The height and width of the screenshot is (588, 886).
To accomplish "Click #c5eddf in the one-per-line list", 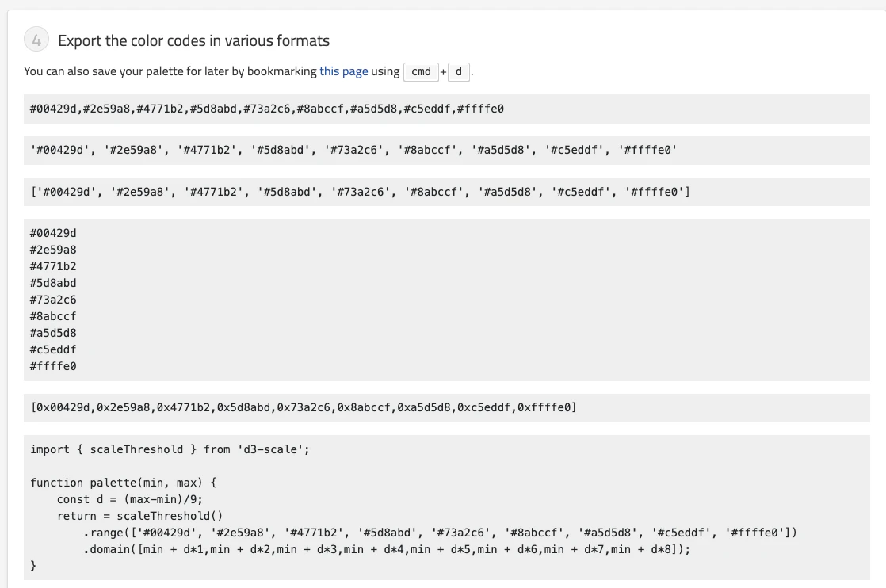I will click(x=53, y=349).
